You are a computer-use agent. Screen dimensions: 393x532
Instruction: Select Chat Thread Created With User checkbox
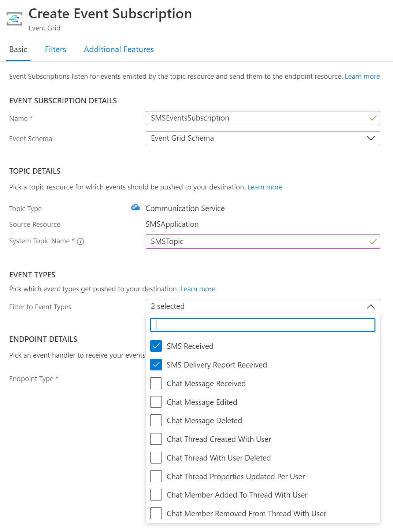[156, 439]
